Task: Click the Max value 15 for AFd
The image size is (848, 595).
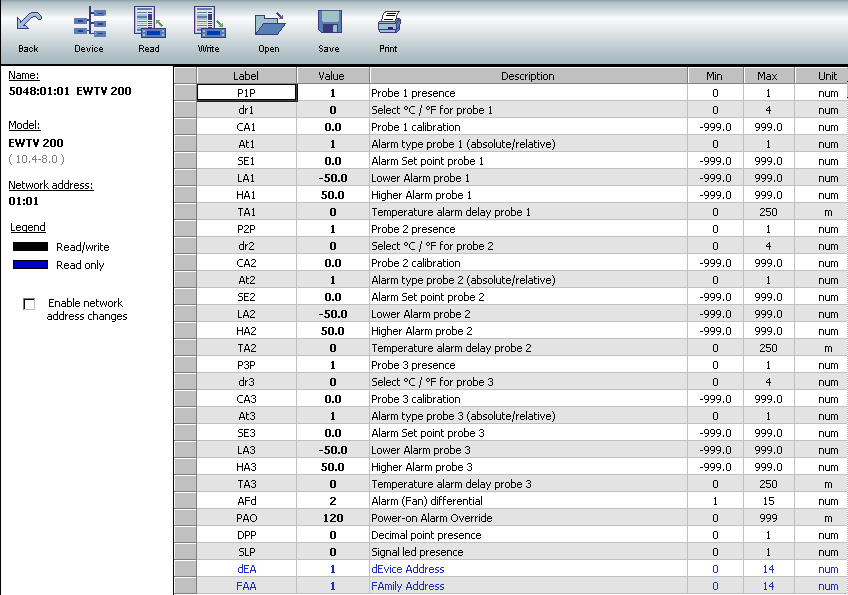Action: (x=768, y=501)
